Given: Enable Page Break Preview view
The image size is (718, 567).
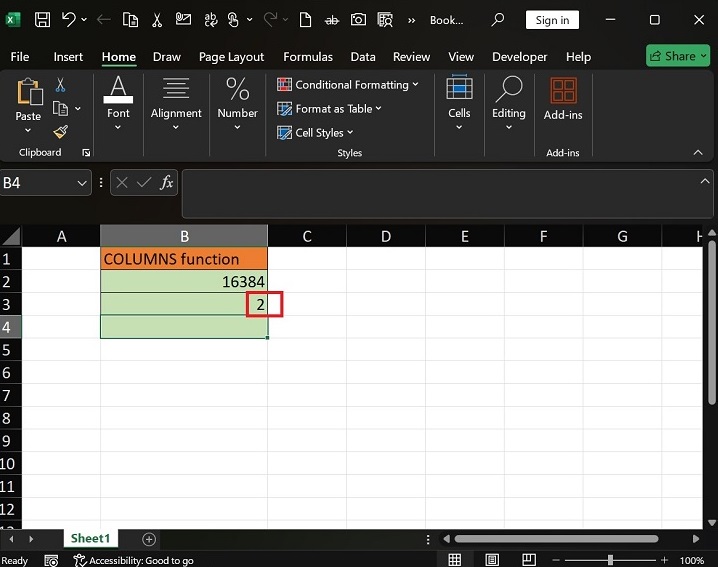Looking at the screenshot, I should click(526, 560).
